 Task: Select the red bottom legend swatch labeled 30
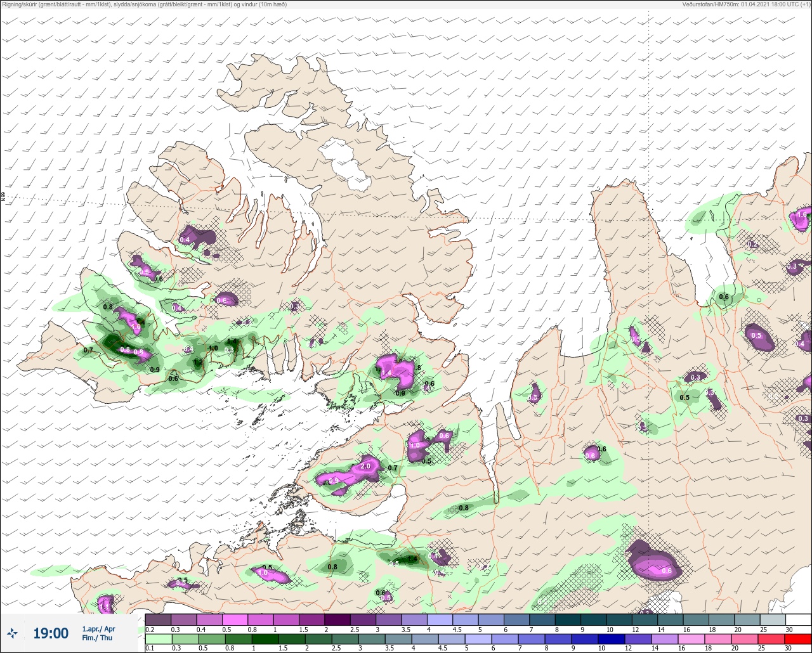pyautogui.click(x=798, y=638)
